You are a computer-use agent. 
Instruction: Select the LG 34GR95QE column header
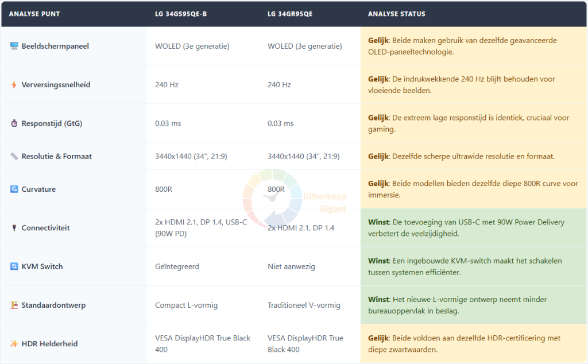(x=290, y=14)
